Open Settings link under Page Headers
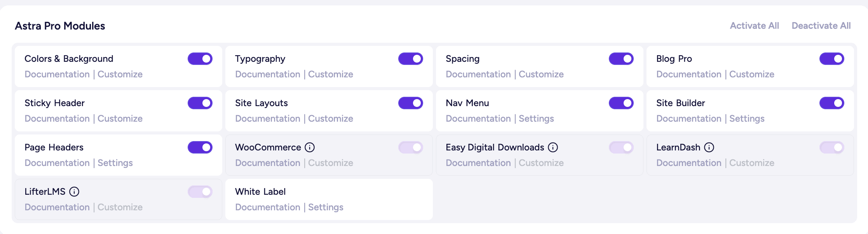Image resolution: width=868 pixels, height=234 pixels. [115, 163]
